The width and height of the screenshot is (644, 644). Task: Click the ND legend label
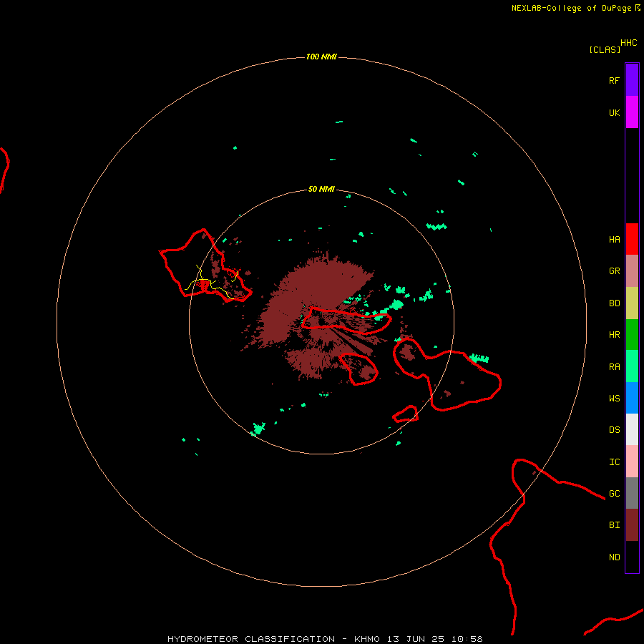(x=614, y=557)
